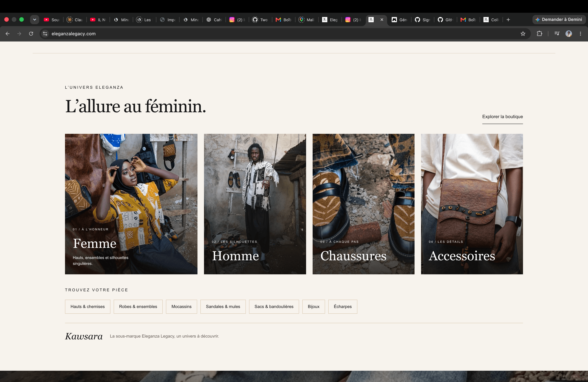Open the media controls icon
Viewport: 588px width, 382px height.
click(557, 34)
